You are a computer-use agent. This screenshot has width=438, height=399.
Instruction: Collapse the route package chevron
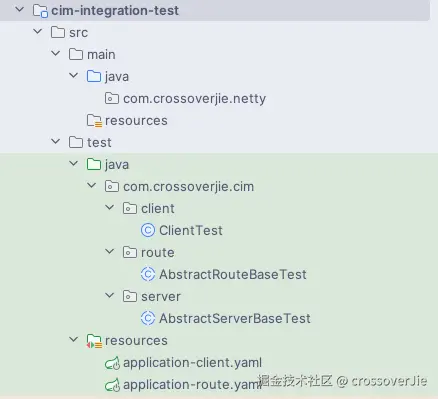110,252
